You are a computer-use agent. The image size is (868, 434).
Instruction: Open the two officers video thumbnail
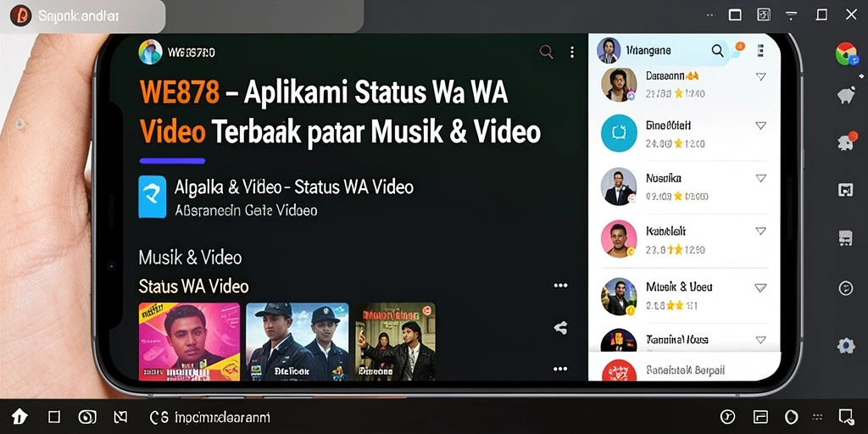pyautogui.click(x=298, y=342)
